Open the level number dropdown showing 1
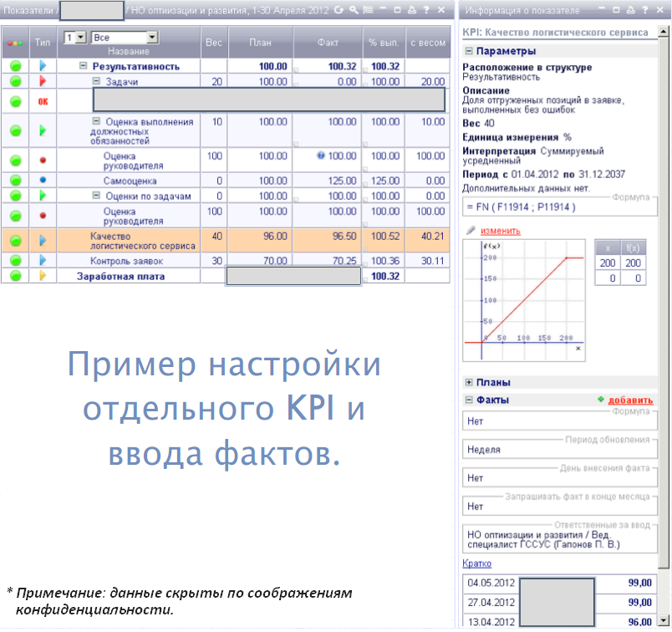The width and height of the screenshot is (672, 632). (x=81, y=38)
